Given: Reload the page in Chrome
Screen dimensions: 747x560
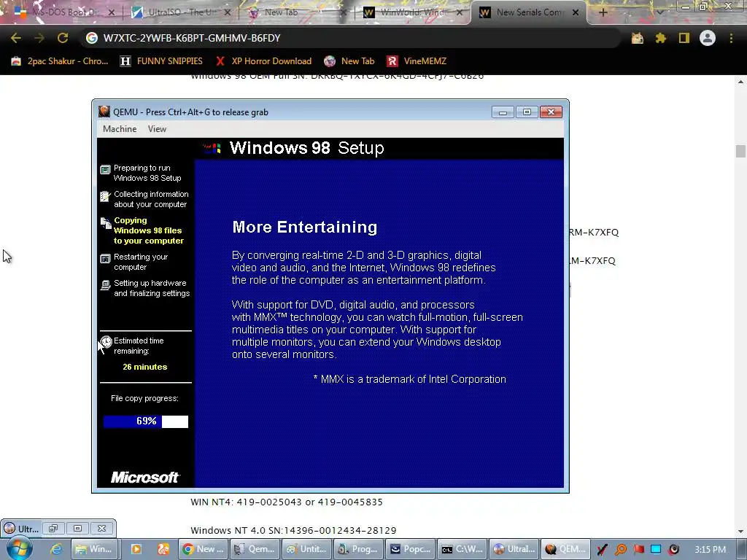Looking at the screenshot, I should click(x=63, y=38).
